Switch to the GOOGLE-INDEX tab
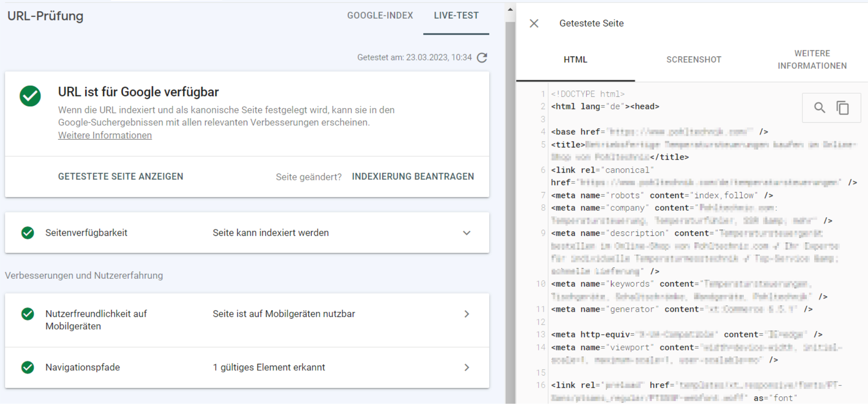This screenshot has height=408, width=868. [x=380, y=16]
